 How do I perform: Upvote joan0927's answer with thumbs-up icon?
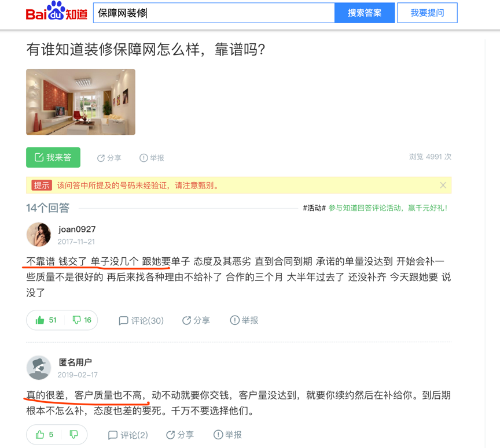tap(46, 320)
